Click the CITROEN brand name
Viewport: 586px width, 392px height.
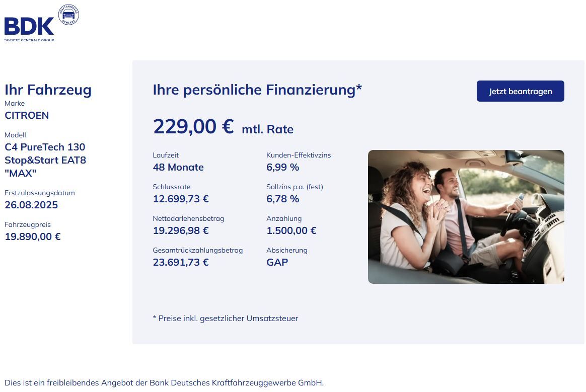click(x=27, y=115)
